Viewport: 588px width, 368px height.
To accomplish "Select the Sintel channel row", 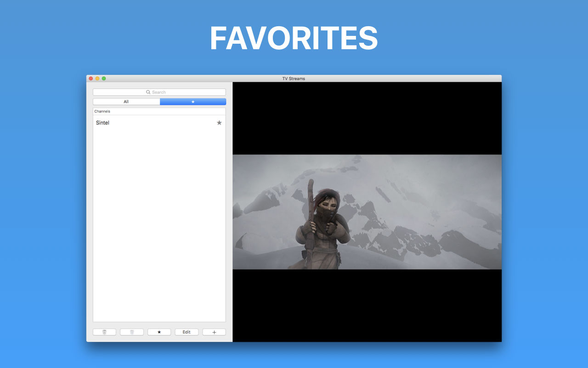I will click(x=159, y=123).
